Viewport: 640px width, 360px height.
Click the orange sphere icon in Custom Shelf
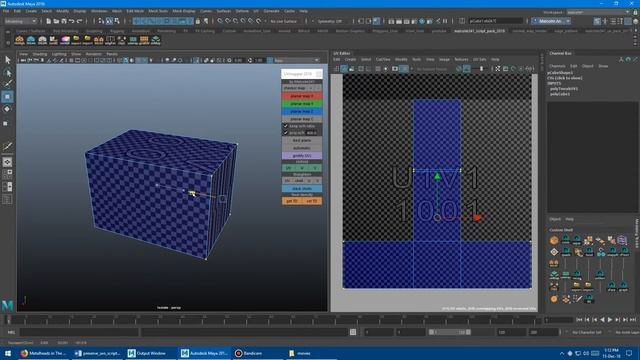coord(554,241)
